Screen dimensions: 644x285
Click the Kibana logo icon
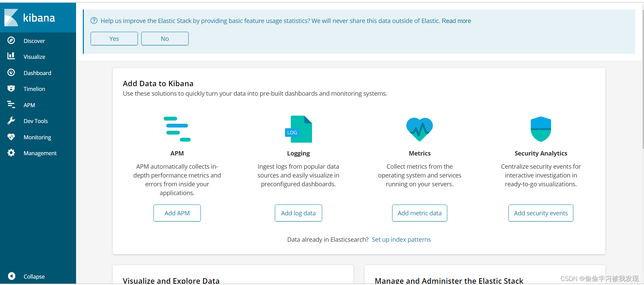click(11, 18)
